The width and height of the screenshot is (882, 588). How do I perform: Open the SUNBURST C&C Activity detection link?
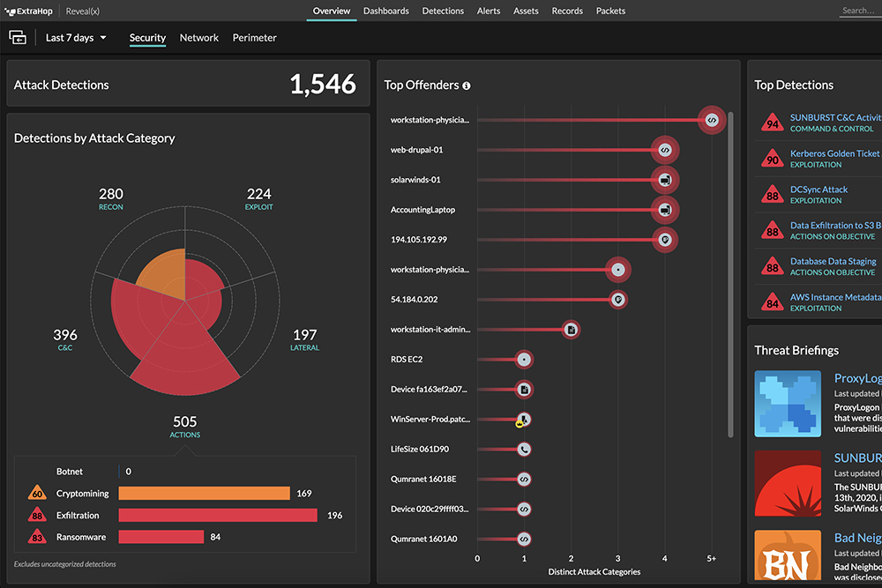834,117
